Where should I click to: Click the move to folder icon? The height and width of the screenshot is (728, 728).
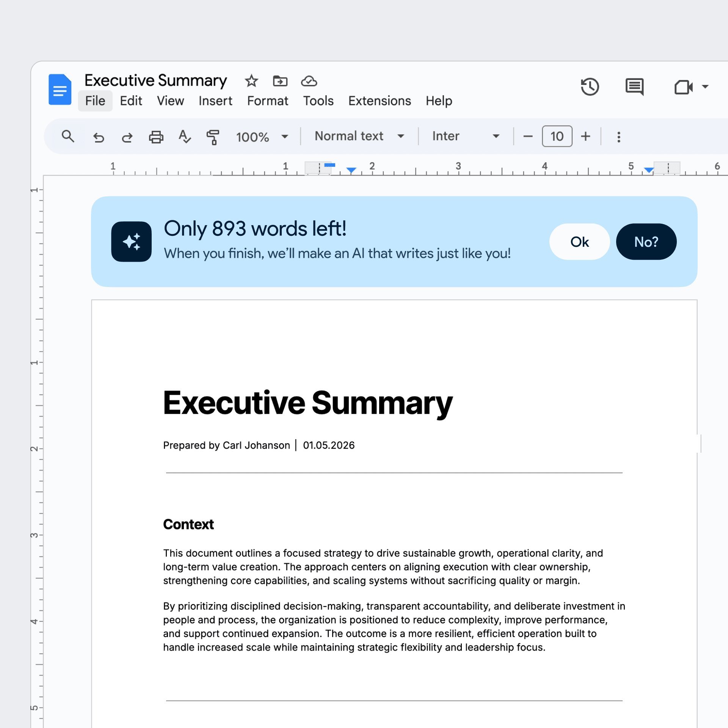click(280, 81)
